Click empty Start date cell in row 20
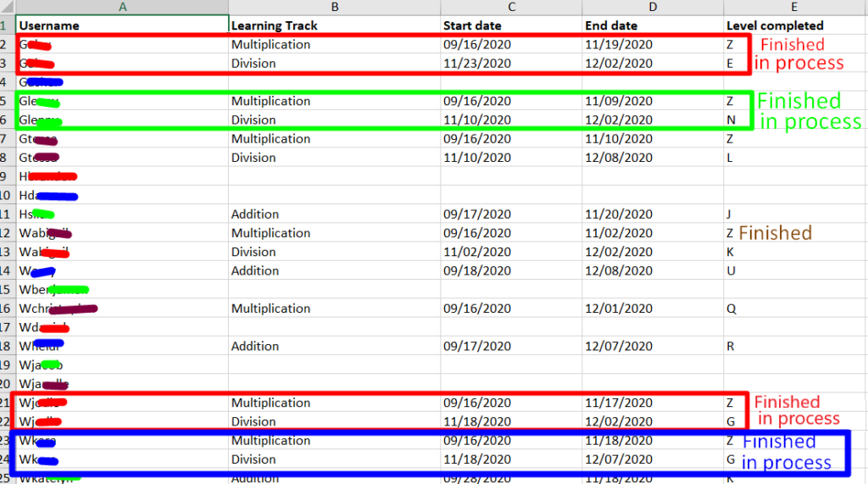This screenshot has height=484, width=868. click(x=511, y=383)
